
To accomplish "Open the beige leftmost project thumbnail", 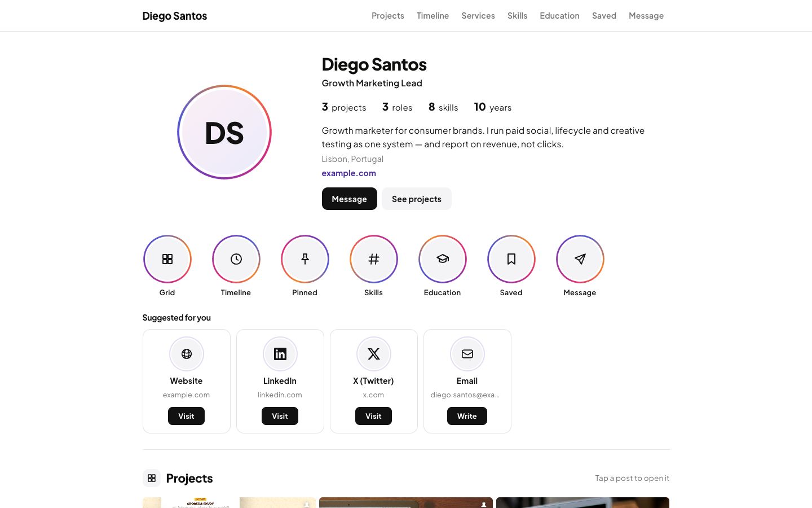I will pos(229,502).
